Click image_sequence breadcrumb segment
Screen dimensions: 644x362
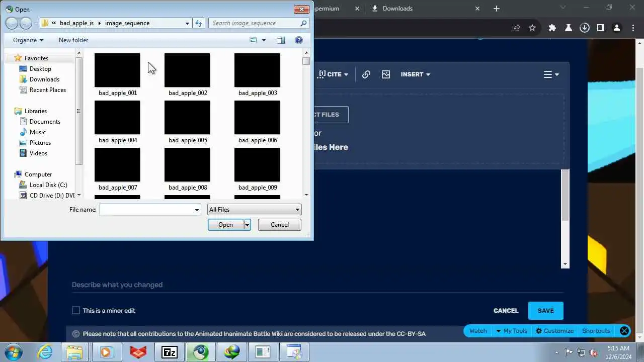(x=127, y=23)
